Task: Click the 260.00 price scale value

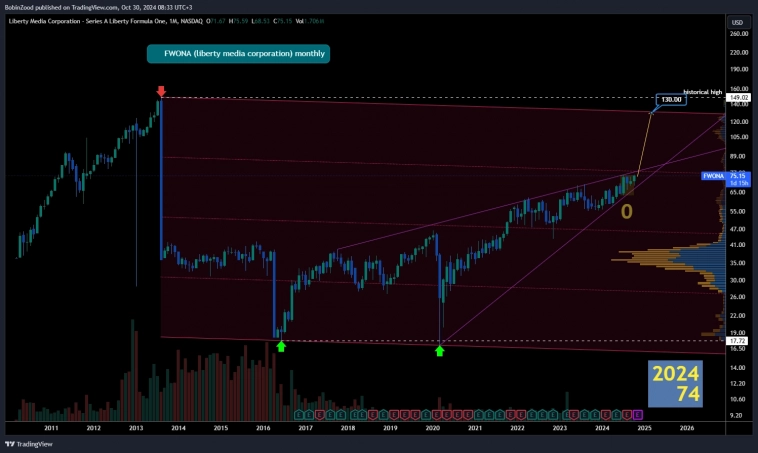Action: 739,34
